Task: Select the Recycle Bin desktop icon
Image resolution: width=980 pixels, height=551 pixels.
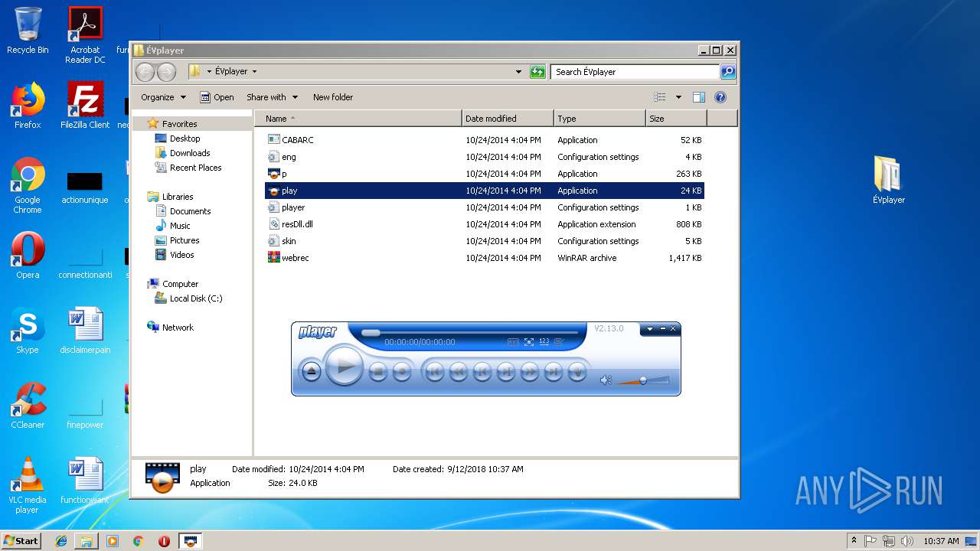Action: 28,31
